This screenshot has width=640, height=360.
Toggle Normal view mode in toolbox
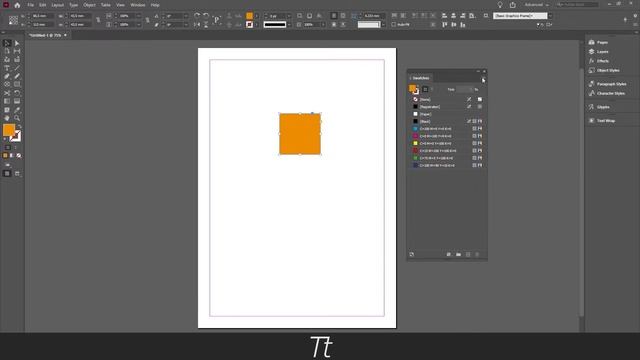(7, 173)
